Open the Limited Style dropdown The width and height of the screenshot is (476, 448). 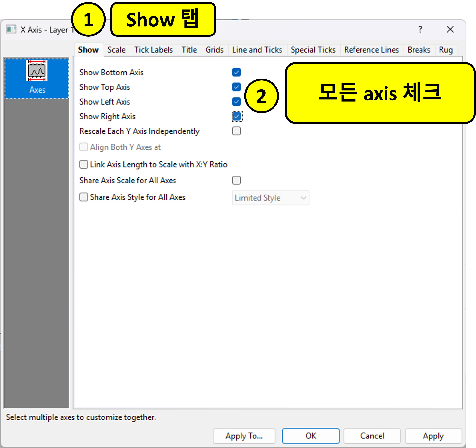click(x=270, y=198)
